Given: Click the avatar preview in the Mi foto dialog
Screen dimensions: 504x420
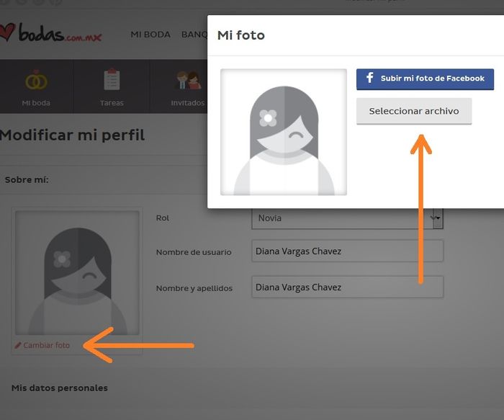Looking at the screenshot, I should point(283,132).
